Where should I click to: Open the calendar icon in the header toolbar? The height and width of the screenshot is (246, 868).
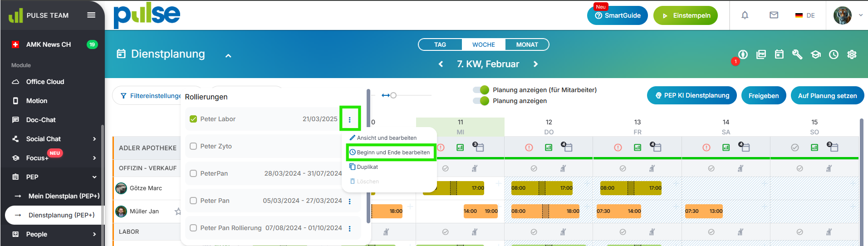pos(779,54)
